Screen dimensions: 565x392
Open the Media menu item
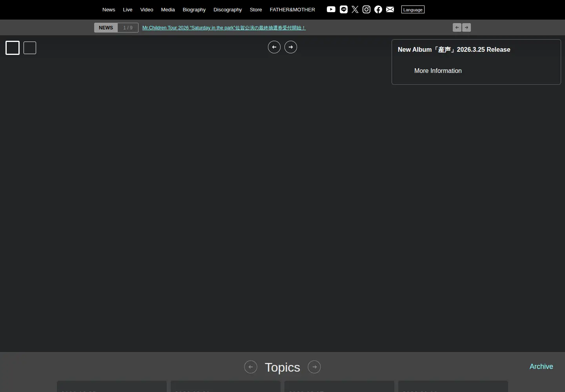click(x=168, y=9)
